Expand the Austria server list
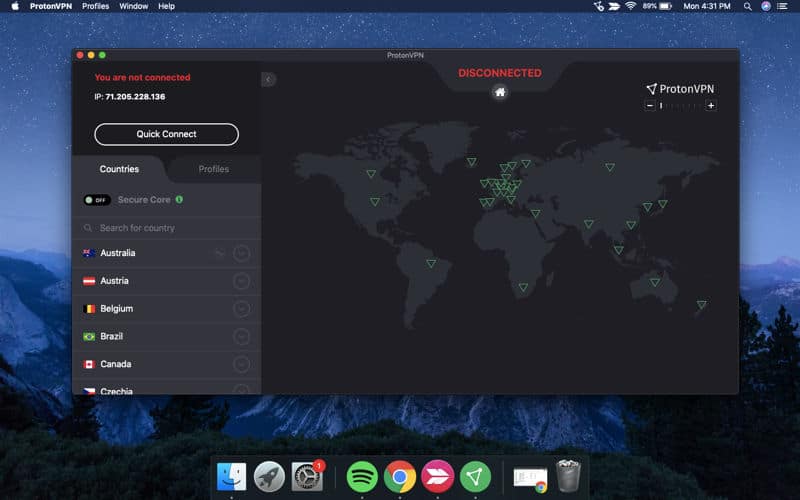800x500 pixels. point(241,281)
